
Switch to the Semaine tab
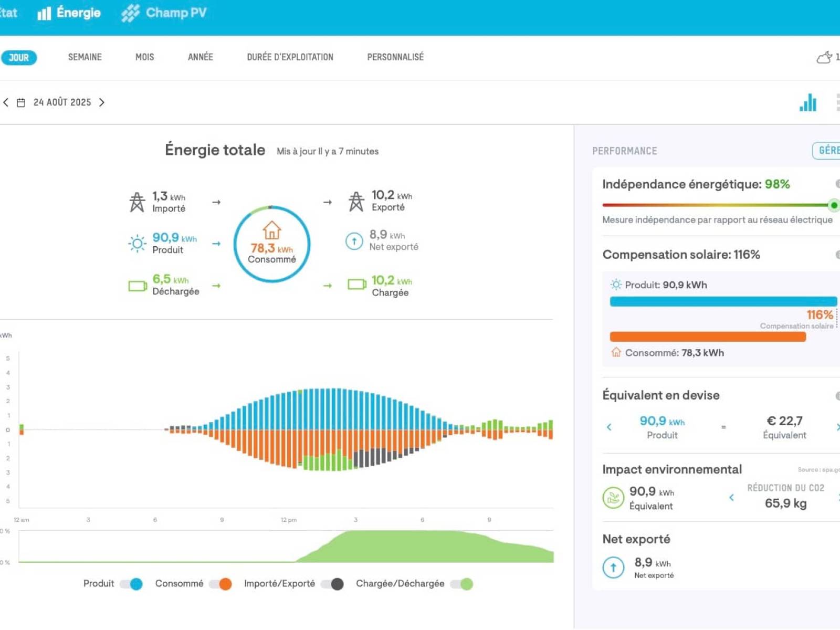tap(85, 57)
